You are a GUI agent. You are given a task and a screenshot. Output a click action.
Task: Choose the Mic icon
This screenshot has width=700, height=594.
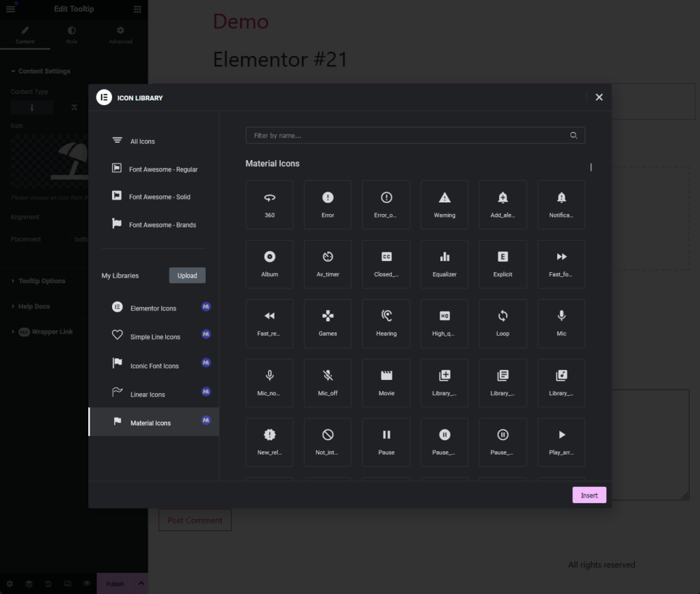coord(561,323)
